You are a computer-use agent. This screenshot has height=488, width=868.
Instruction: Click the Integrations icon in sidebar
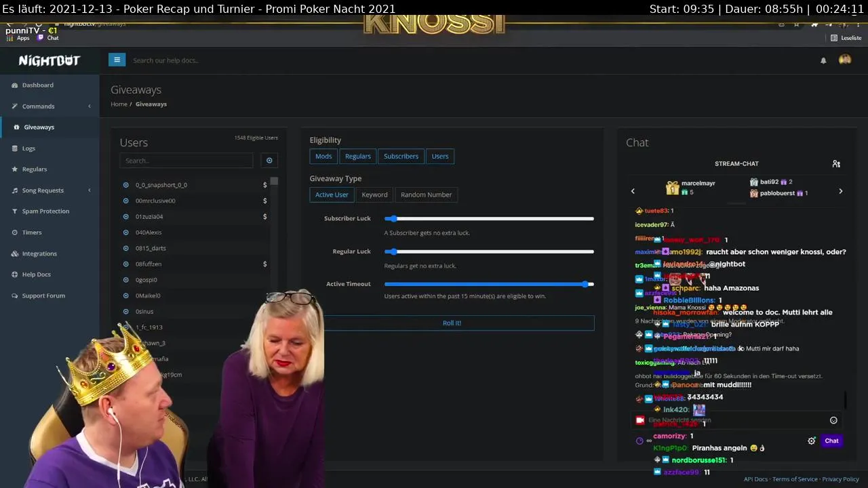[x=15, y=253]
